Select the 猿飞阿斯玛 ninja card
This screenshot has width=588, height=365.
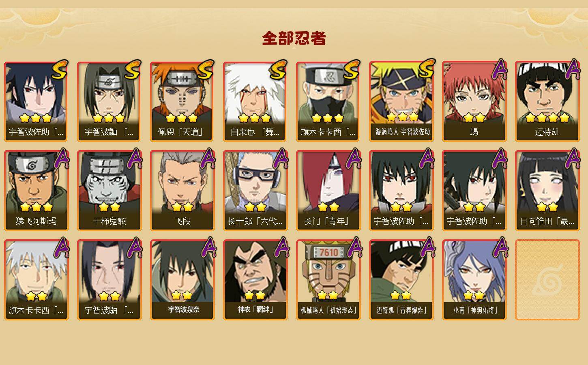pos(36,191)
